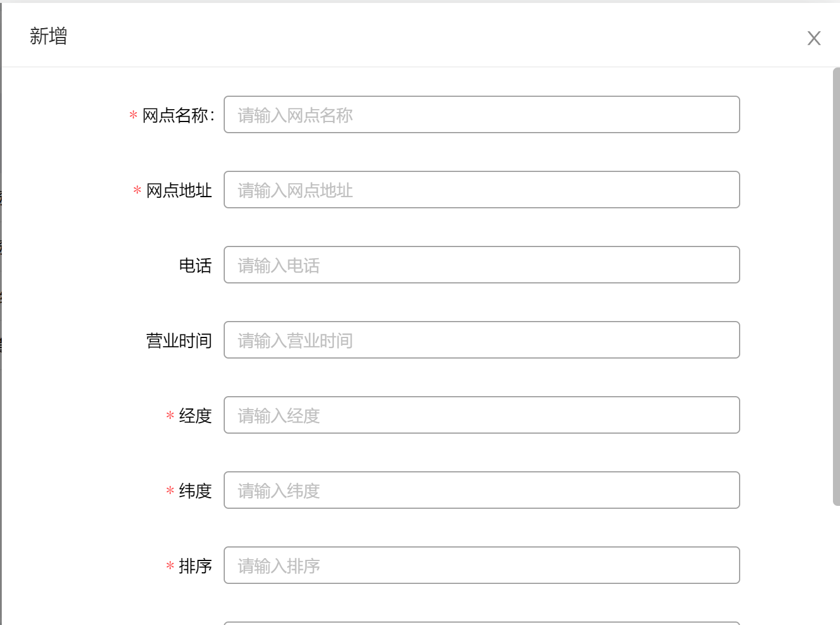
Task: Close the 新增 dialog with the X icon
Action: click(x=814, y=38)
